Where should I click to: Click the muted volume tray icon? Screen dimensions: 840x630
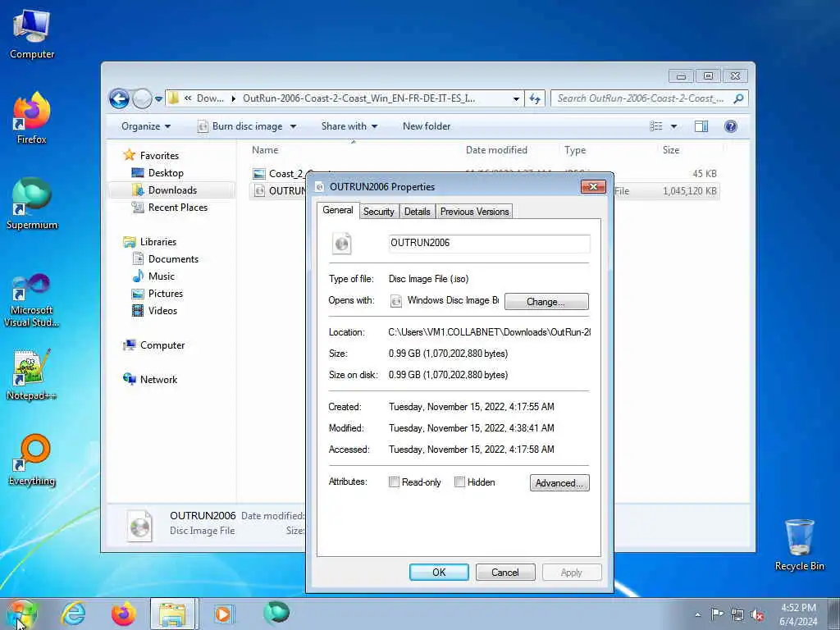[757, 614]
